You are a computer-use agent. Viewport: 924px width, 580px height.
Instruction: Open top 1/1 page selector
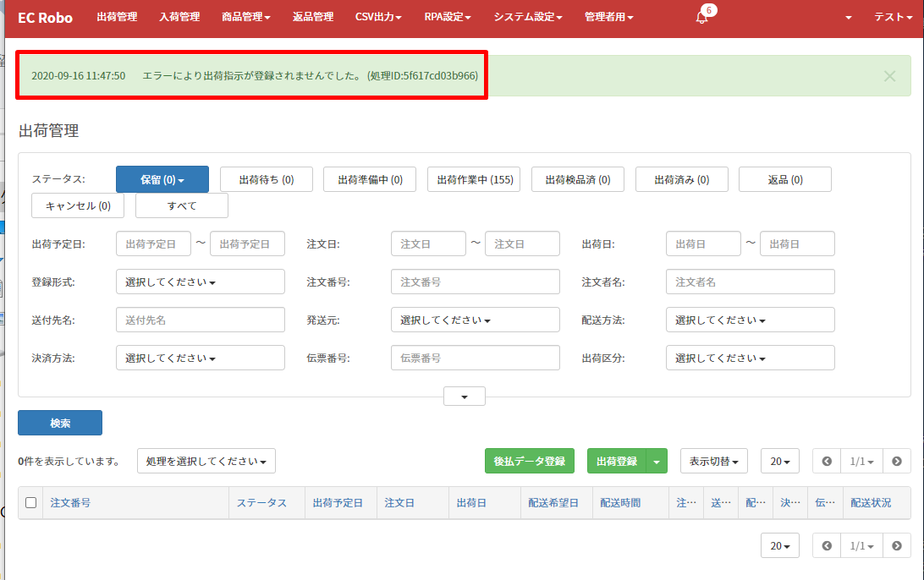[x=861, y=461]
